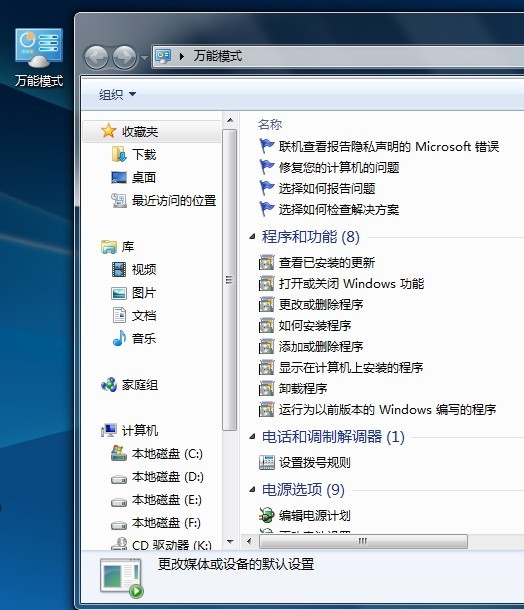The image size is (524, 610).
Task: Click the Back navigation arrow button
Action: (x=96, y=58)
